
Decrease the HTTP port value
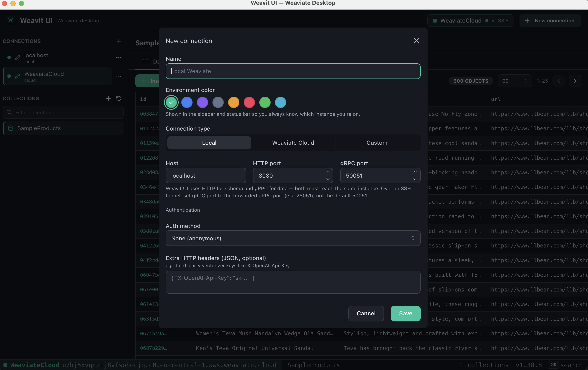pos(328,179)
